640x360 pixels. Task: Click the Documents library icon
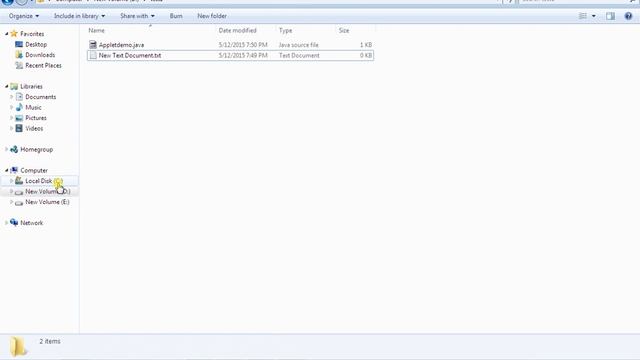pyautogui.click(x=19, y=97)
